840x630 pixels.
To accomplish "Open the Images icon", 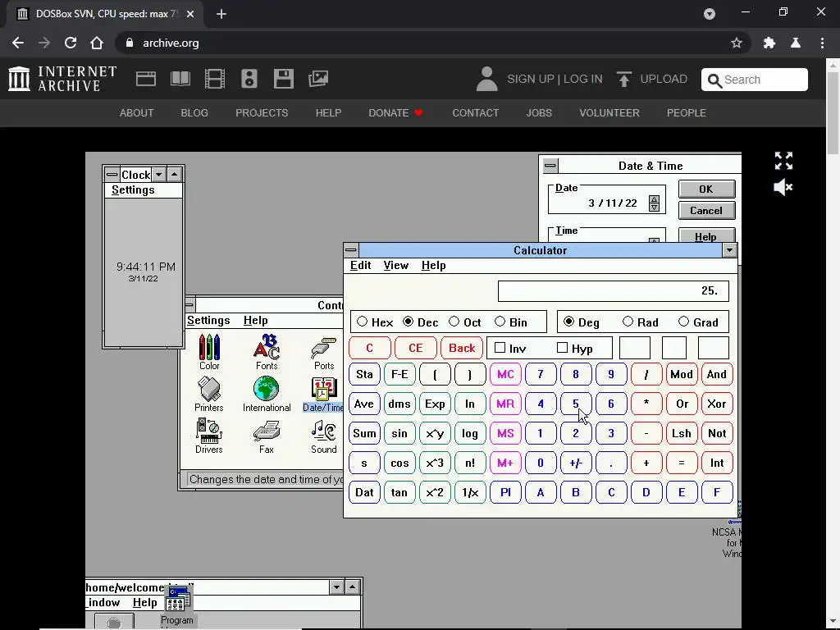I will (317, 79).
